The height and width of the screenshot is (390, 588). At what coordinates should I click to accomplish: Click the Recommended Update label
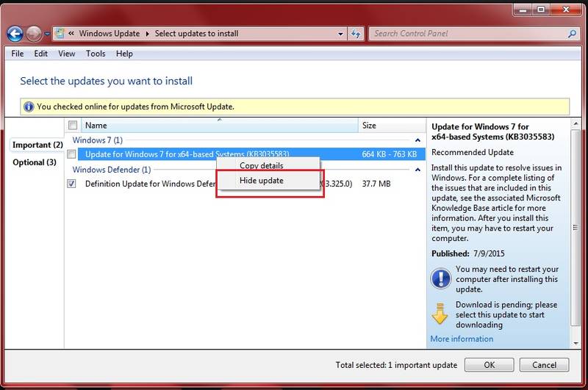(x=473, y=152)
